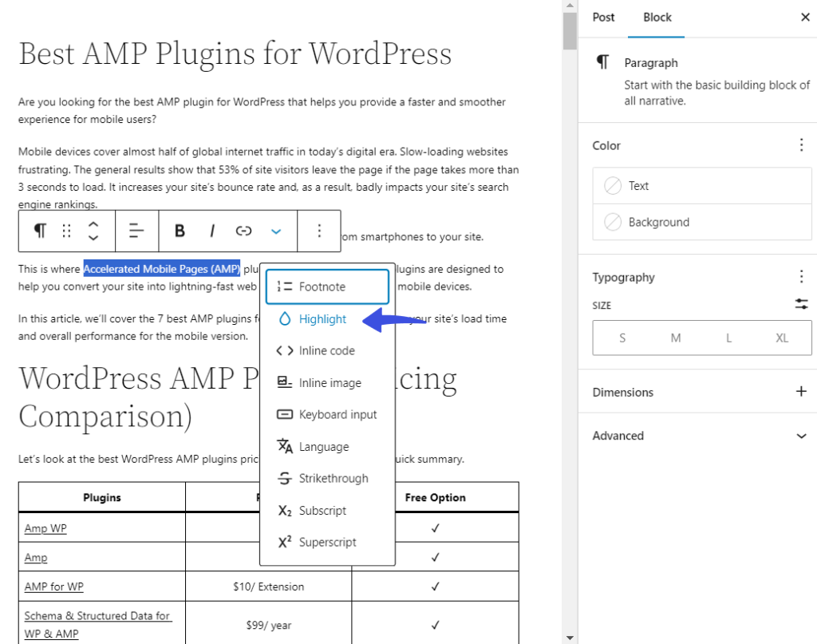Screen dimensions: 817x644
Task: Apply Keyboard input format
Action: [x=327, y=415]
